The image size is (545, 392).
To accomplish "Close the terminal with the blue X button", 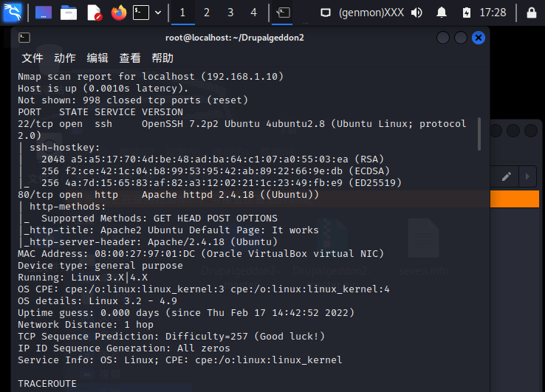I will pos(479,38).
